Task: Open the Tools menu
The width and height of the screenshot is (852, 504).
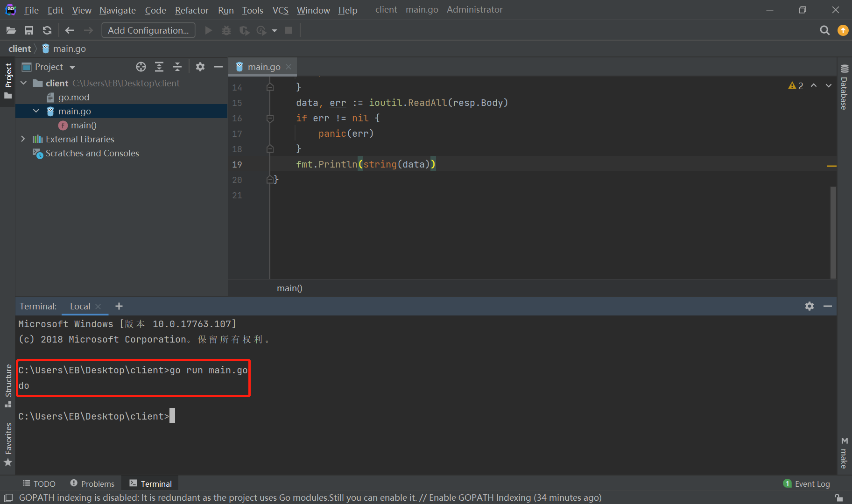Action: 253,10
